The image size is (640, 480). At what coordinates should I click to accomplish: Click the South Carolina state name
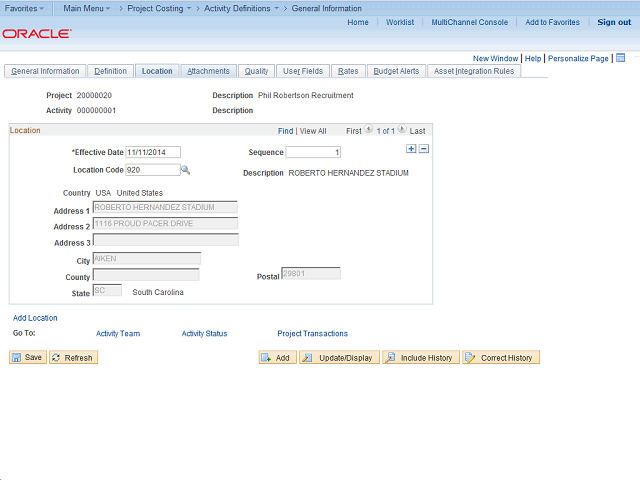point(158,292)
